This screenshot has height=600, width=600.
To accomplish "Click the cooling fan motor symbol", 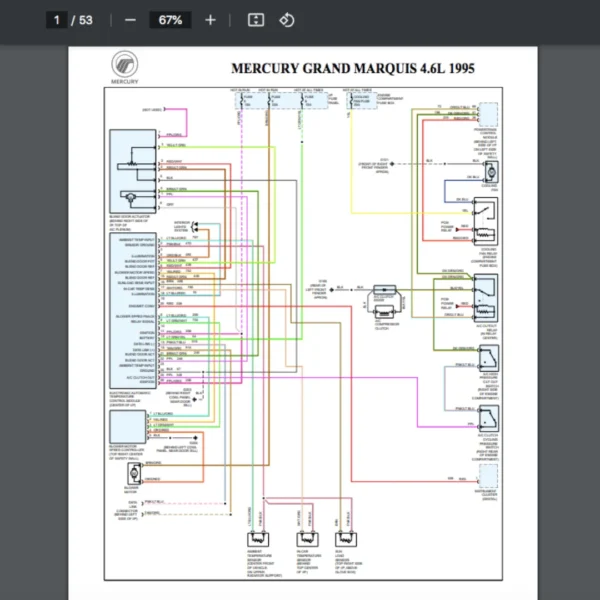I will (491, 171).
